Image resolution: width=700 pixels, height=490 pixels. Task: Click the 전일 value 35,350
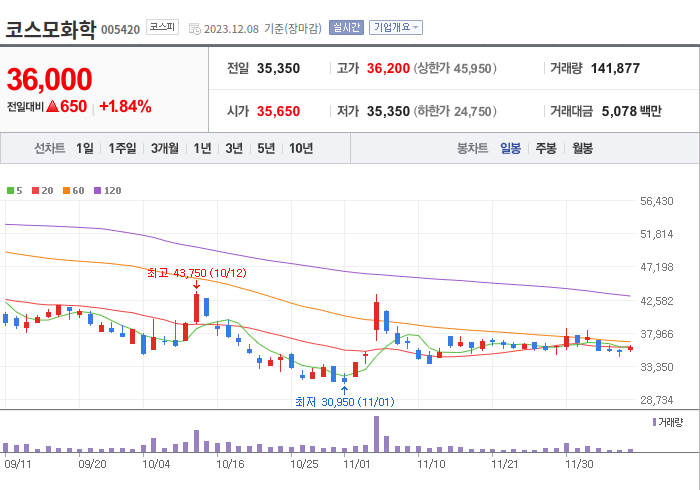278,68
